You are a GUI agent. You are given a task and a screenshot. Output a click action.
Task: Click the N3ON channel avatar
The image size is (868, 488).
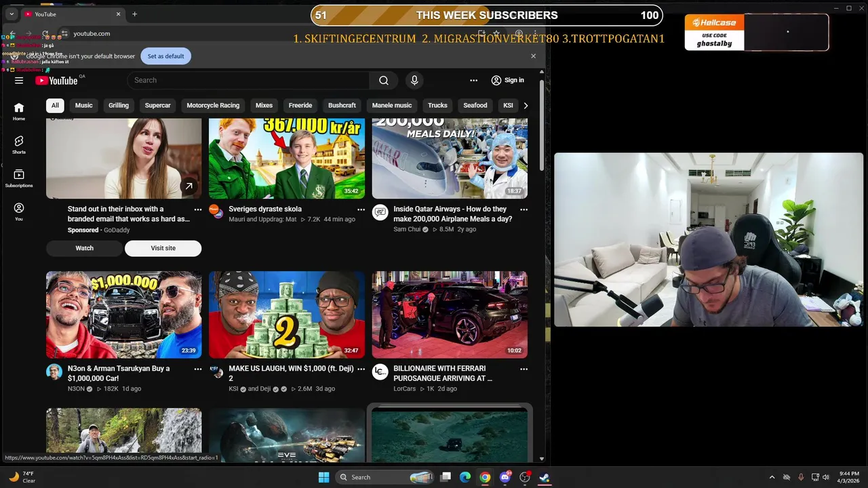click(x=54, y=372)
